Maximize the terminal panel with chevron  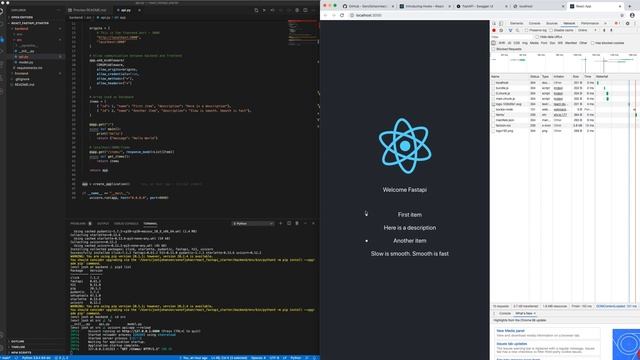click(305, 223)
